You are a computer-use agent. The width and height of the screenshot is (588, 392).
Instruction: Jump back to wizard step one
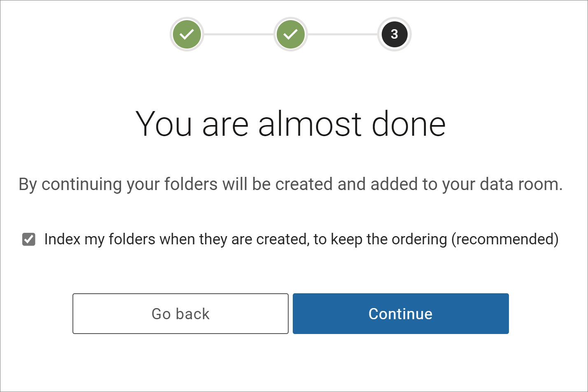click(x=187, y=34)
